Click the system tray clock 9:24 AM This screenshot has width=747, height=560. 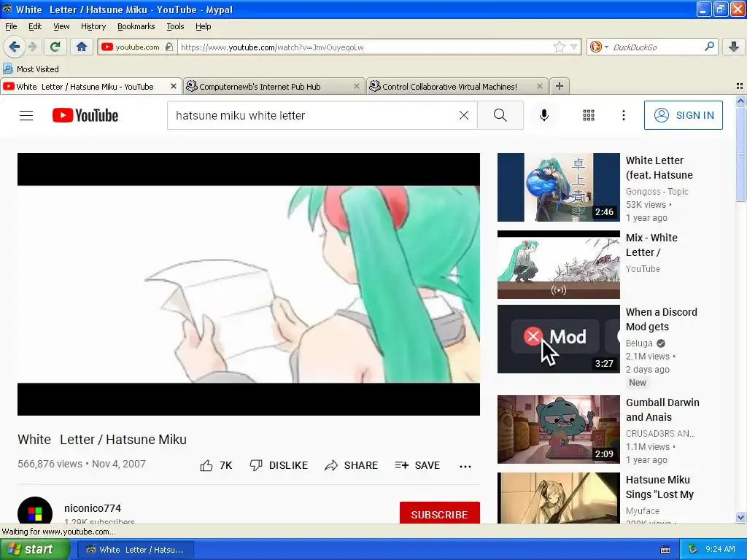[x=720, y=549]
